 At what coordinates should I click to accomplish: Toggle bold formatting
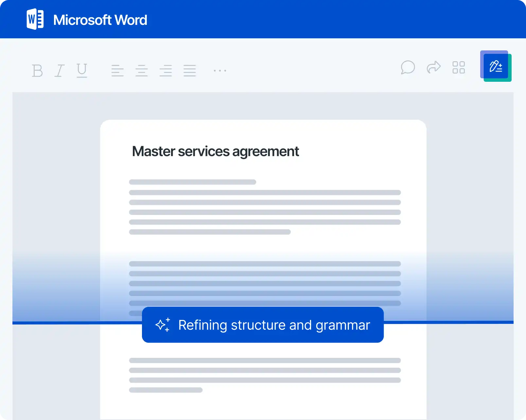click(x=37, y=70)
